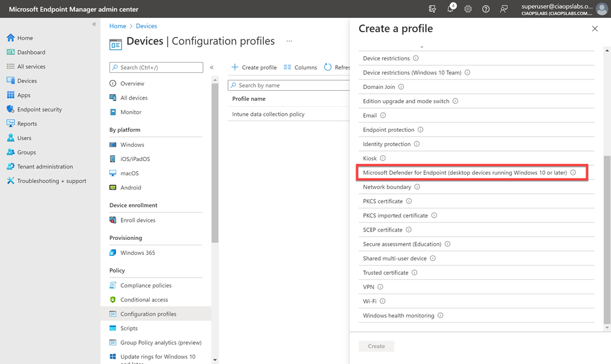Open portal settings gear icon
The width and height of the screenshot is (611, 364).
pyautogui.click(x=468, y=9)
